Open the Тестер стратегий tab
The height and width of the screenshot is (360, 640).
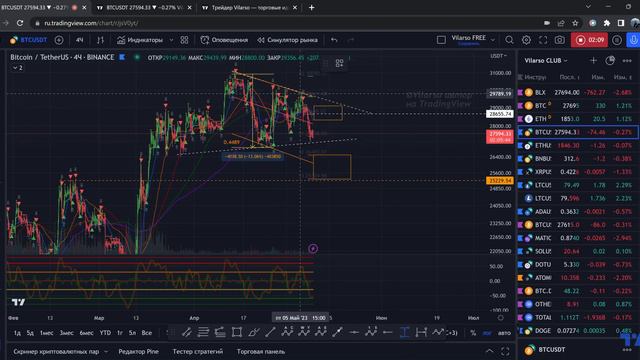(x=198, y=351)
